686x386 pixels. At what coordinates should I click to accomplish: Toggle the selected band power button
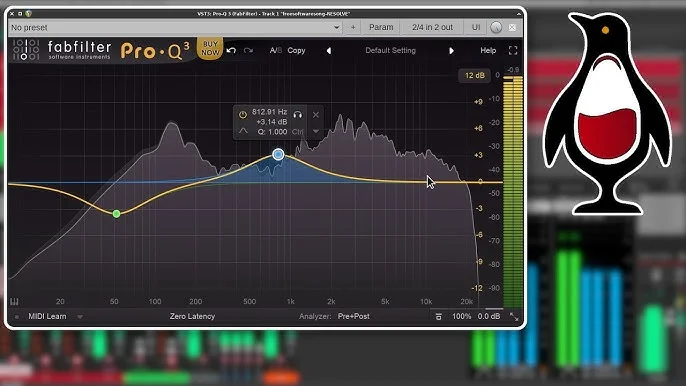click(x=242, y=115)
